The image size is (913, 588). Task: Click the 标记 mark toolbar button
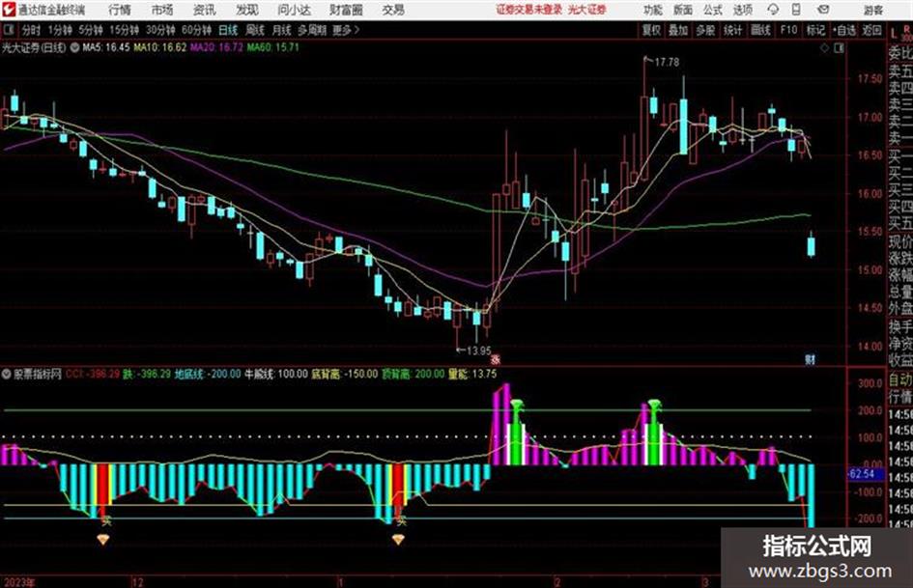point(815,30)
